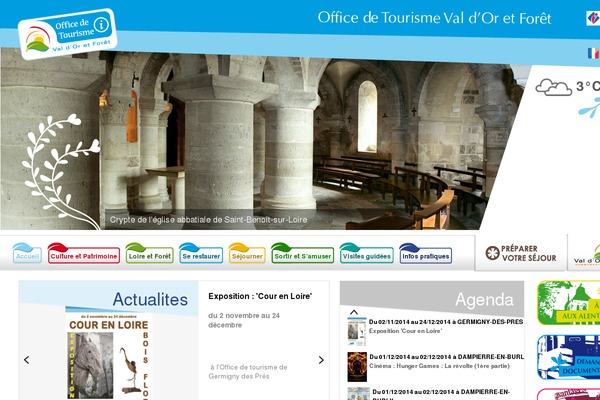Click the green Aux alentours banner
Screen dimensions: 600x400
569,303
